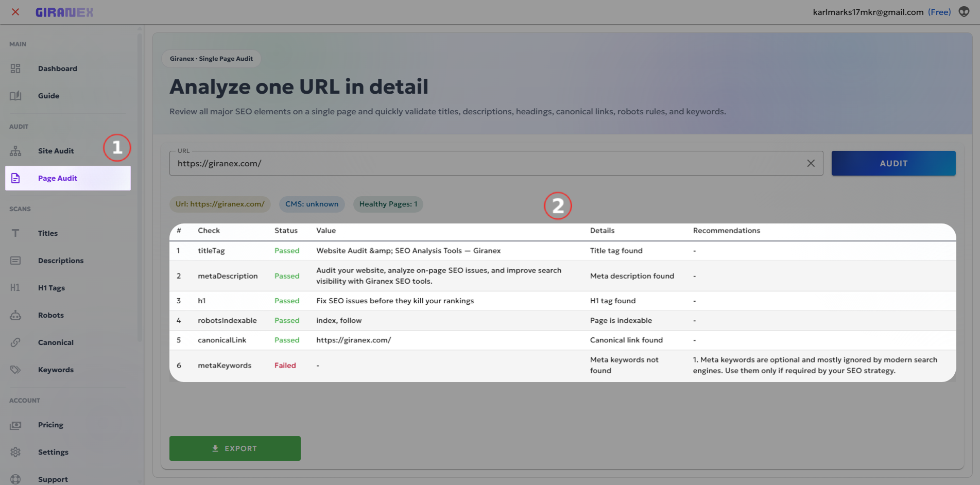Click the Failed status for metaKeywords
The width and height of the screenshot is (980, 485).
[285, 366]
